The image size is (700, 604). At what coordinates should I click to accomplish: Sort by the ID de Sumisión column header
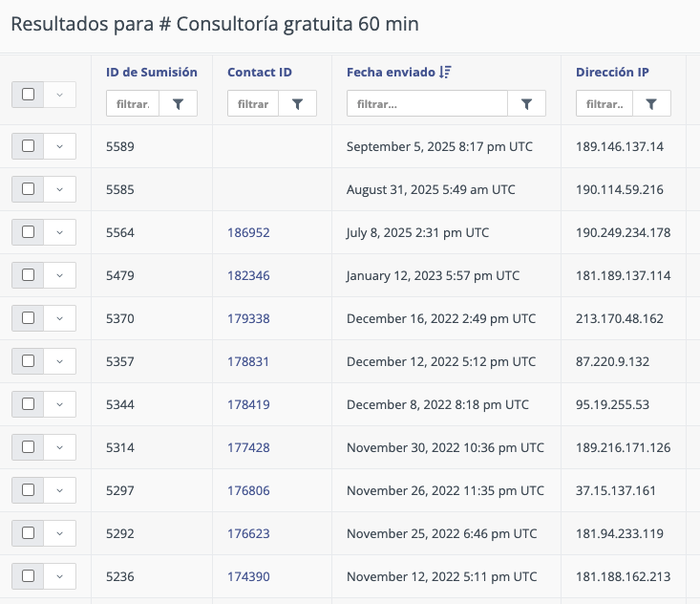[x=151, y=73]
